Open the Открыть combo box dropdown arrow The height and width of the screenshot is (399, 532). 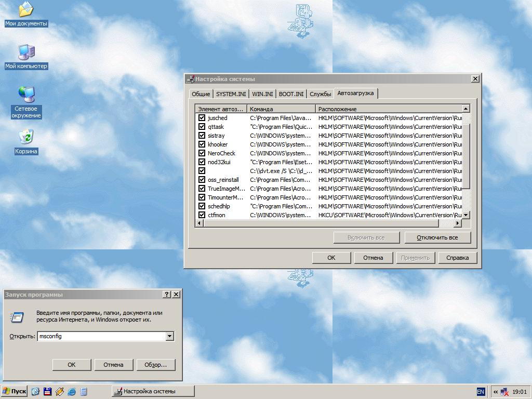(170, 336)
